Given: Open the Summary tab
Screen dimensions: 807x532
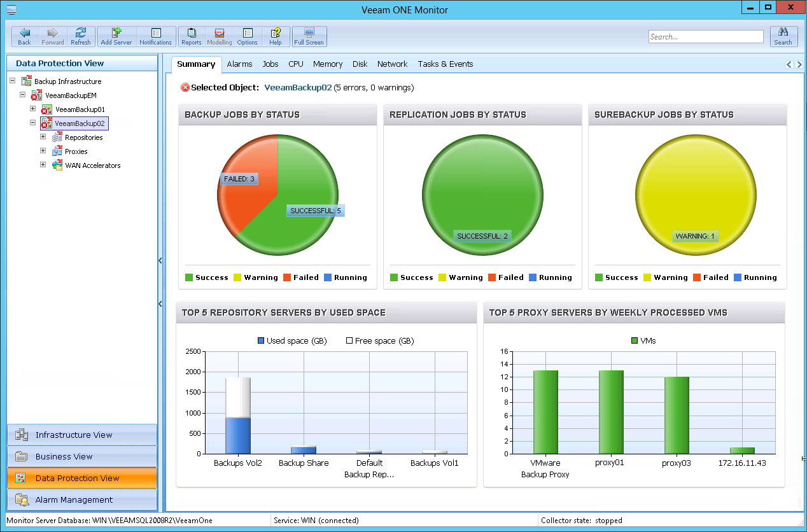Looking at the screenshot, I should click(196, 64).
